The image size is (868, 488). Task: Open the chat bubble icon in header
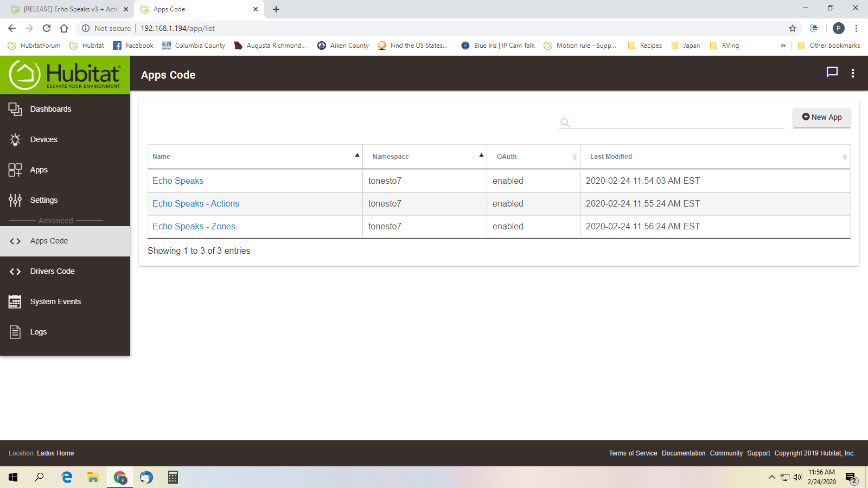pyautogui.click(x=832, y=72)
